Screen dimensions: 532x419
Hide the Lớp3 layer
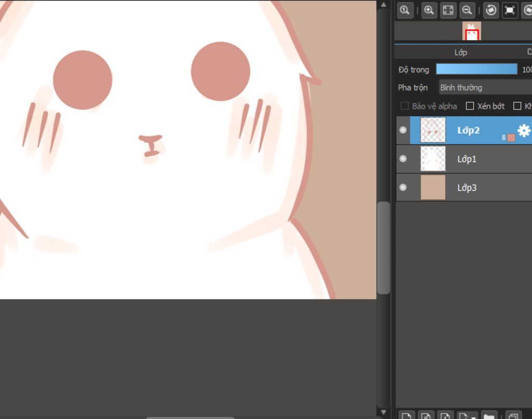coord(403,187)
